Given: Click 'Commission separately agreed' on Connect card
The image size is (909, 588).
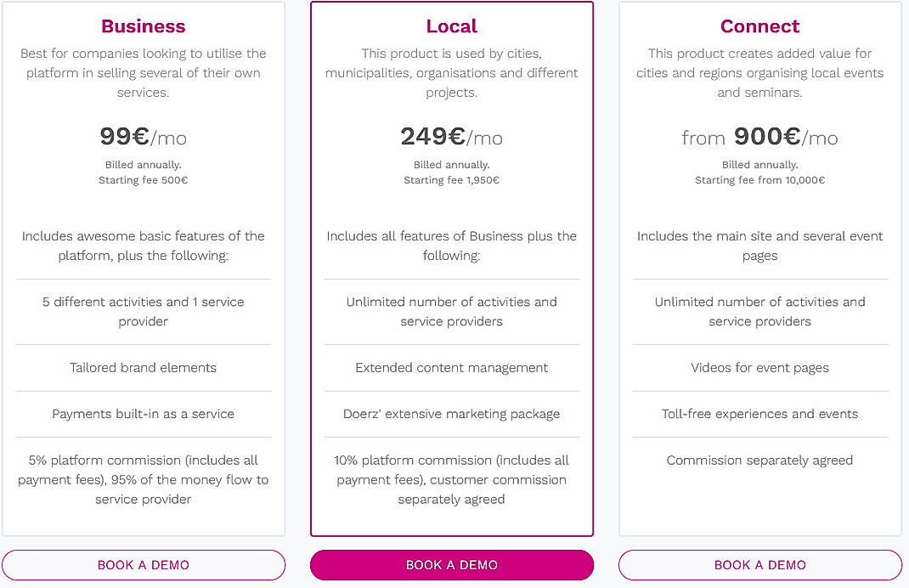Looking at the screenshot, I should 759,460.
